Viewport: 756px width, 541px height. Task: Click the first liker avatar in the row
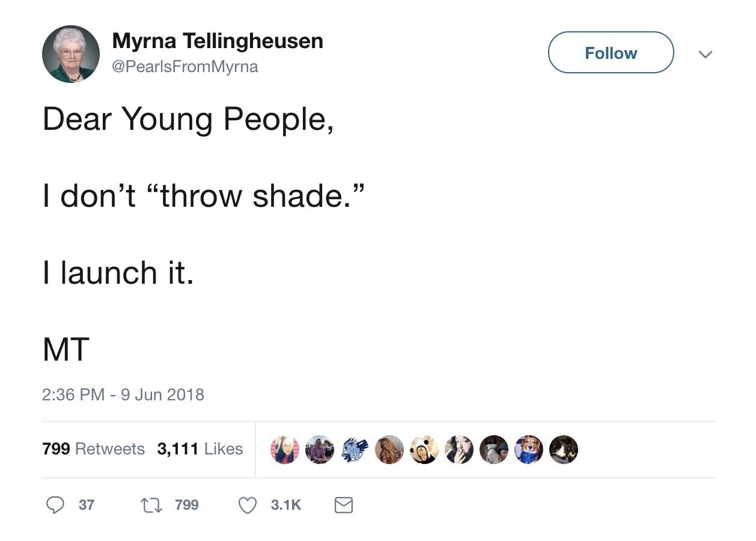(x=285, y=449)
